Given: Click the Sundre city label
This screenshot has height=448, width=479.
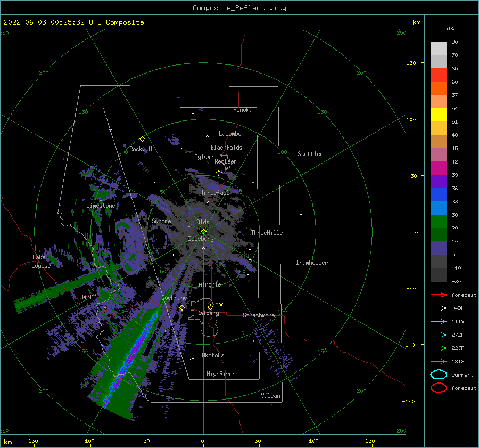Looking at the screenshot, I should (161, 221).
